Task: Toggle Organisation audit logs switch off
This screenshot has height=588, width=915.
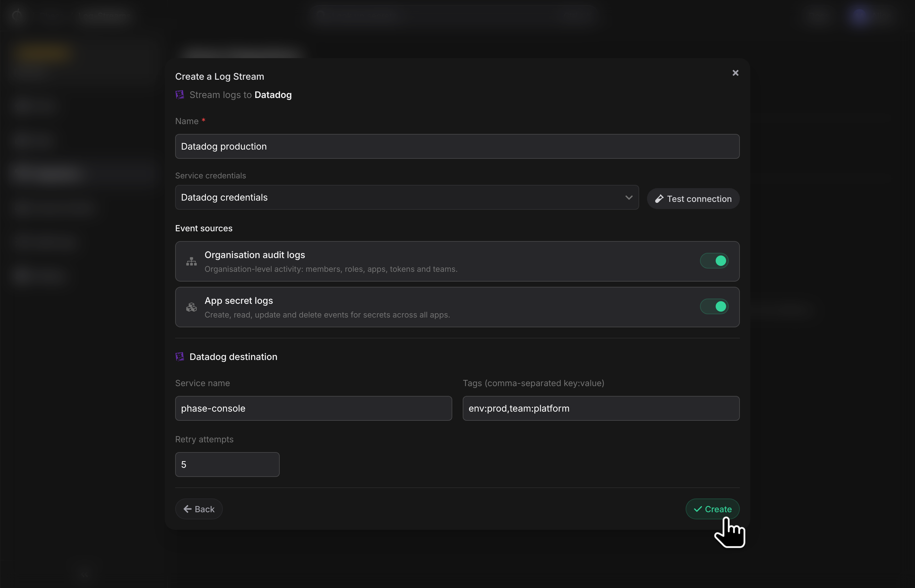Action: (714, 261)
